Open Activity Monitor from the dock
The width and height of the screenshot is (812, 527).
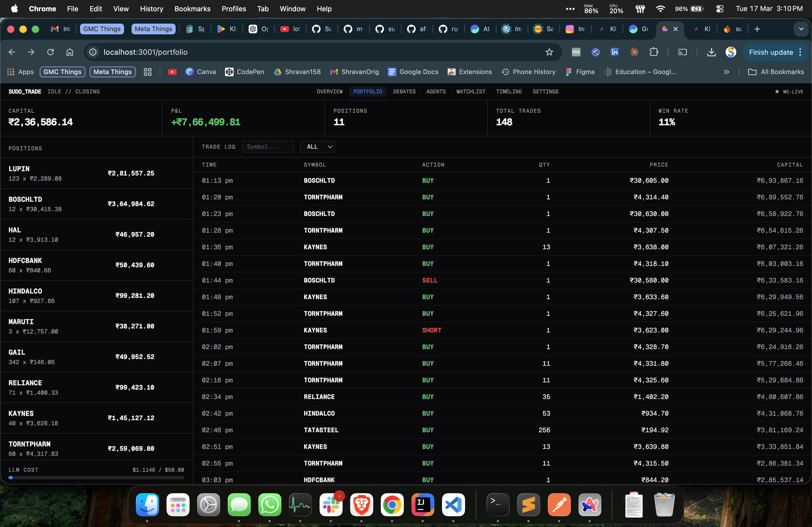(x=300, y=504)
